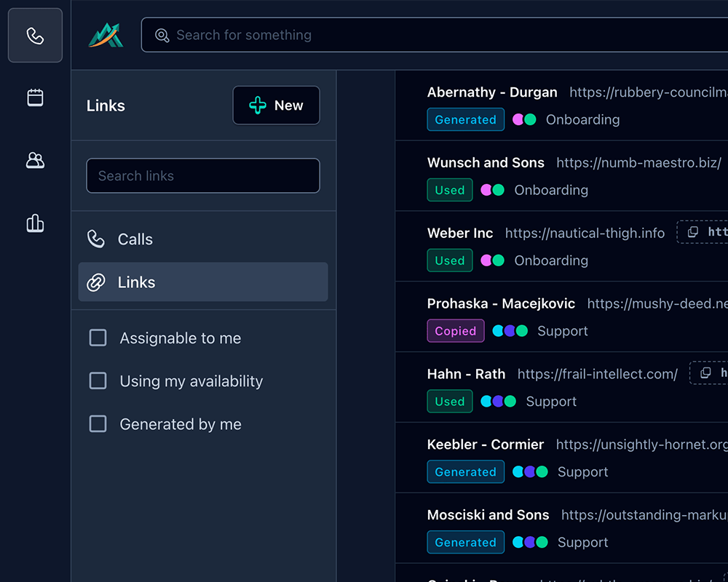Copy the Weber Inc link with the copy icon

tap(693, 232)
